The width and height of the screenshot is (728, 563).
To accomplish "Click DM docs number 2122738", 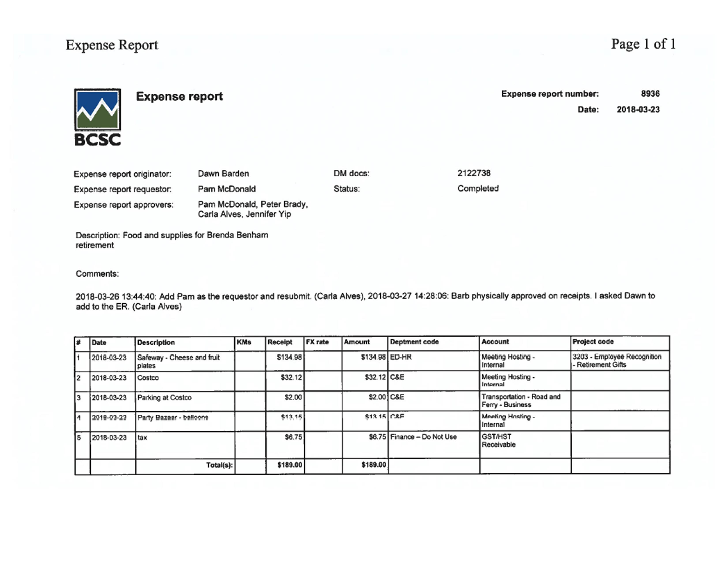I will pyautogui.click(x=474, y=173).
